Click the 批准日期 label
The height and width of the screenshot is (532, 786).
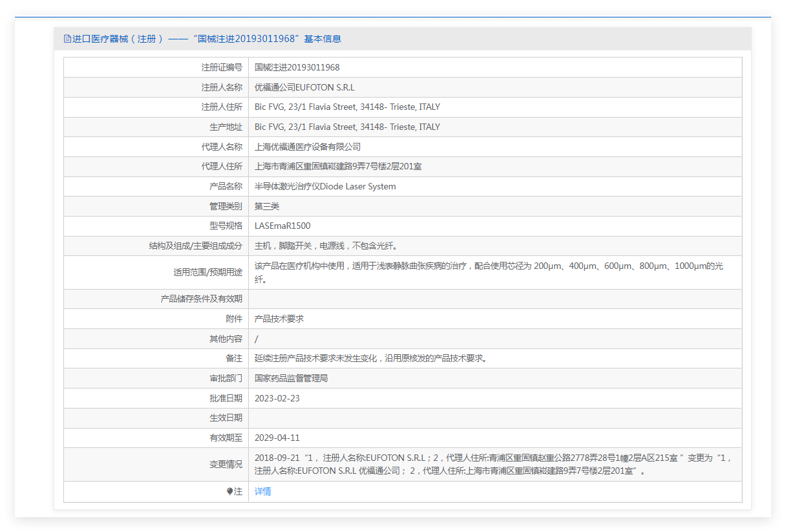pyautogui.click(x=226, y=399)
